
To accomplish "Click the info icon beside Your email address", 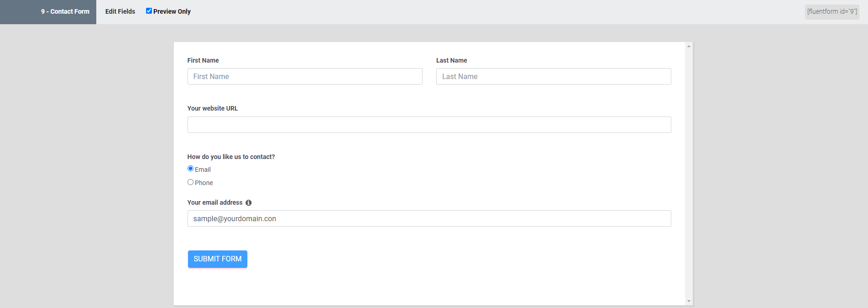I will (x=249, y=202).
